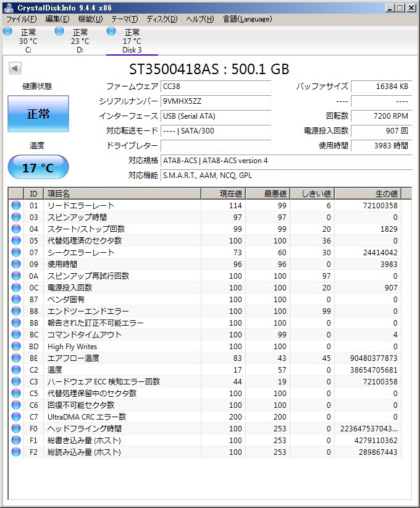Click status icon of row C2 温度
This screenshot has height=508, width=420.
(x=16, y=370)
